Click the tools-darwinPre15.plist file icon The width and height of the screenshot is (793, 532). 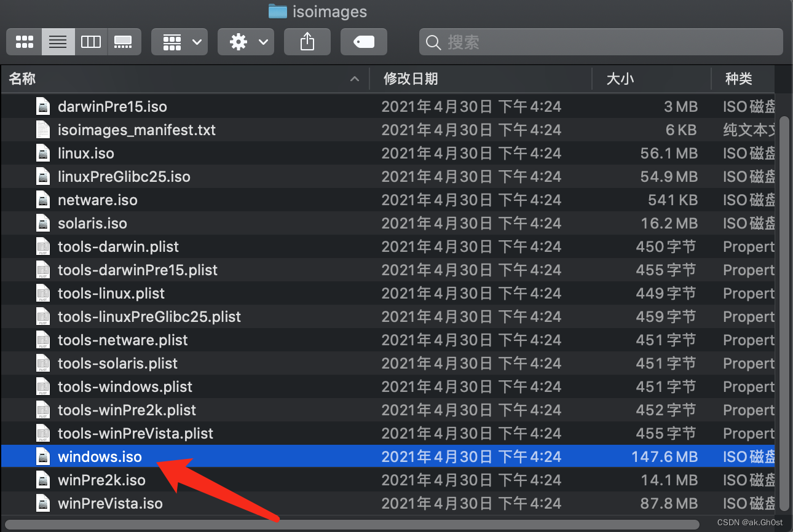[42, 270]
